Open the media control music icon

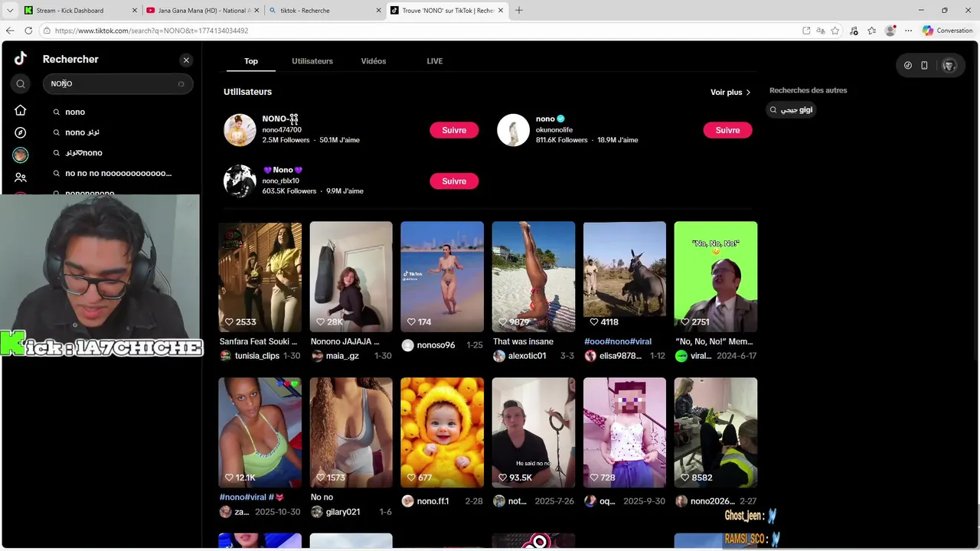point(854,31)
